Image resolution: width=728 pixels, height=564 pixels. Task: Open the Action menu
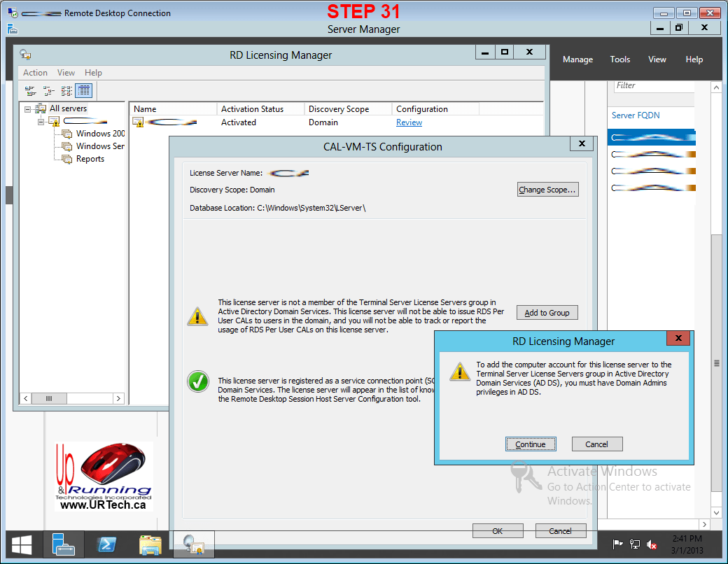pyautogui.click(x=35, y=73)
